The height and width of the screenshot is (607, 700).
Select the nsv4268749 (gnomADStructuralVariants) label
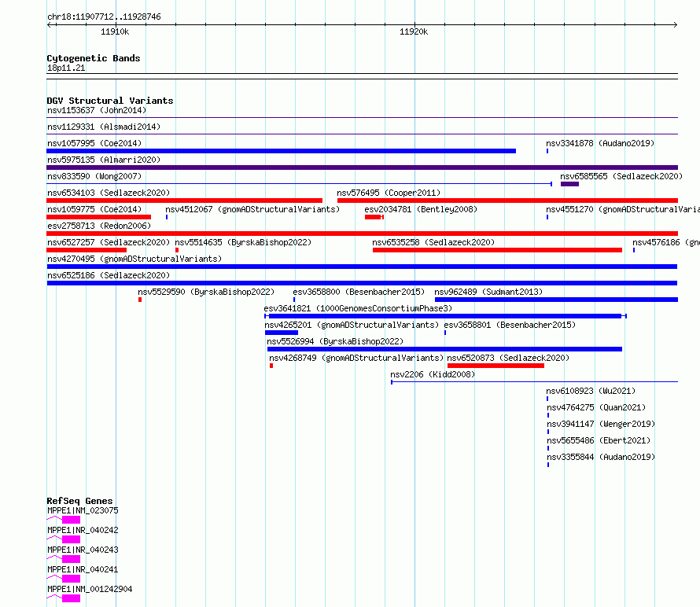[x=356, y=358]
